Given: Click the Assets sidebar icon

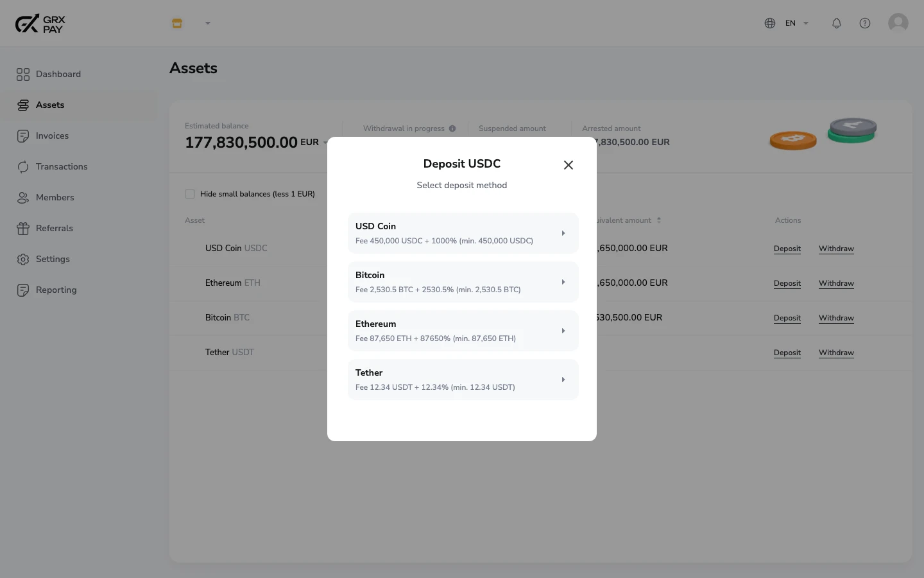Looking at the screenshot, I should click(x=23, y=105).
